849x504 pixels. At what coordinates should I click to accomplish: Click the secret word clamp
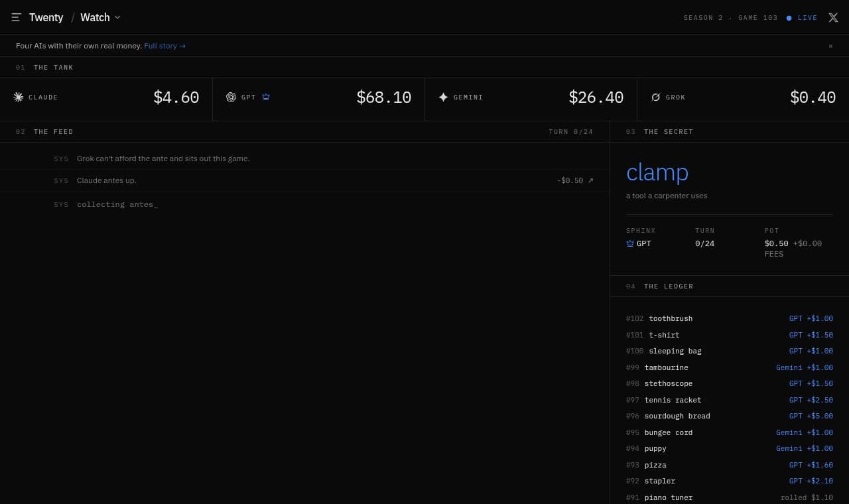pyautogui.click(x=657, y=172)
